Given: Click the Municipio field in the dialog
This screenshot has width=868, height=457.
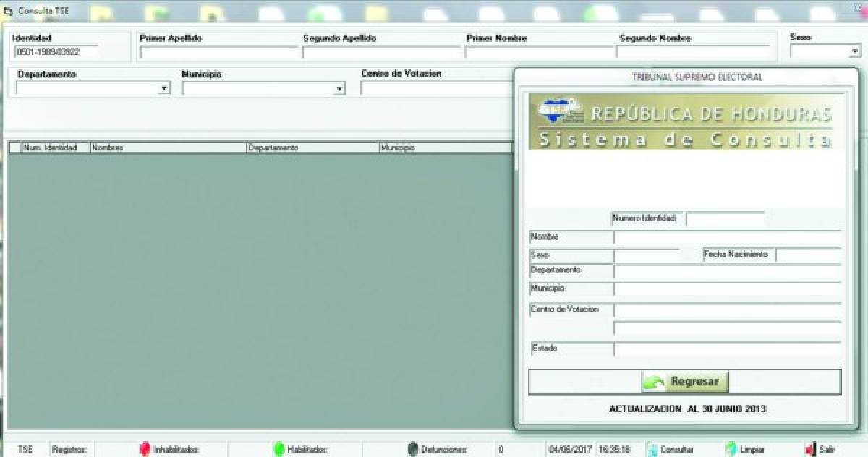Looking at the screenshot, I should pos(728,290).
